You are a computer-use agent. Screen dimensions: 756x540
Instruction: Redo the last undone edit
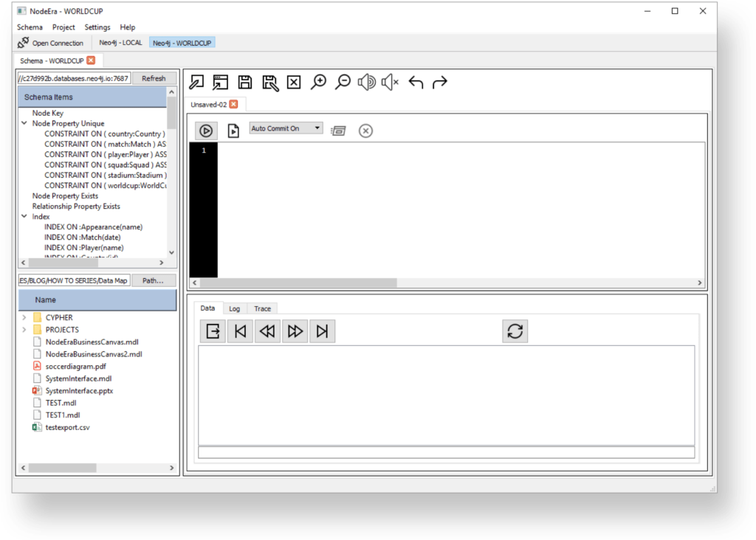pyautogui.click(x=440, y=83)
